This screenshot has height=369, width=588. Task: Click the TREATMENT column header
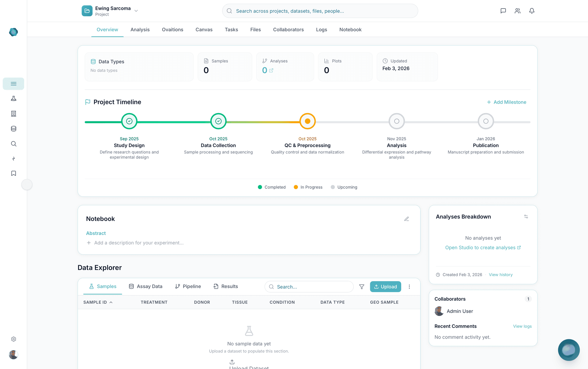pyautogui.click(x=154, y=302)
